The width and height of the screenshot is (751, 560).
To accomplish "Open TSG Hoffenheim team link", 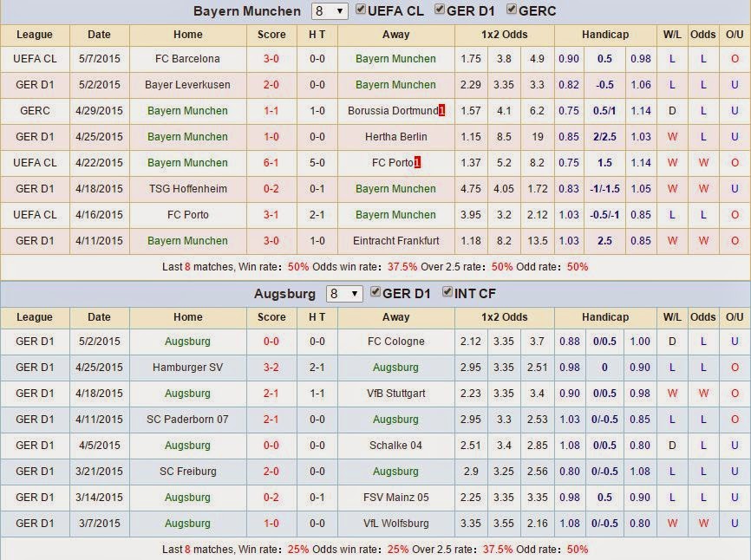I will pyautogui.click(x=187, y=189).
